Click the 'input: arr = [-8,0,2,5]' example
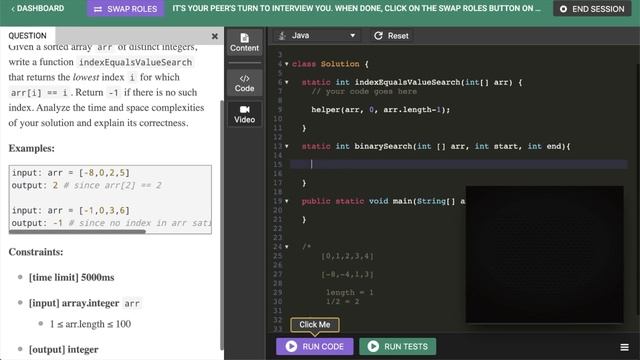Image resolution: width=640 pixels, height=360 pixels. click(x=71, y=173)
